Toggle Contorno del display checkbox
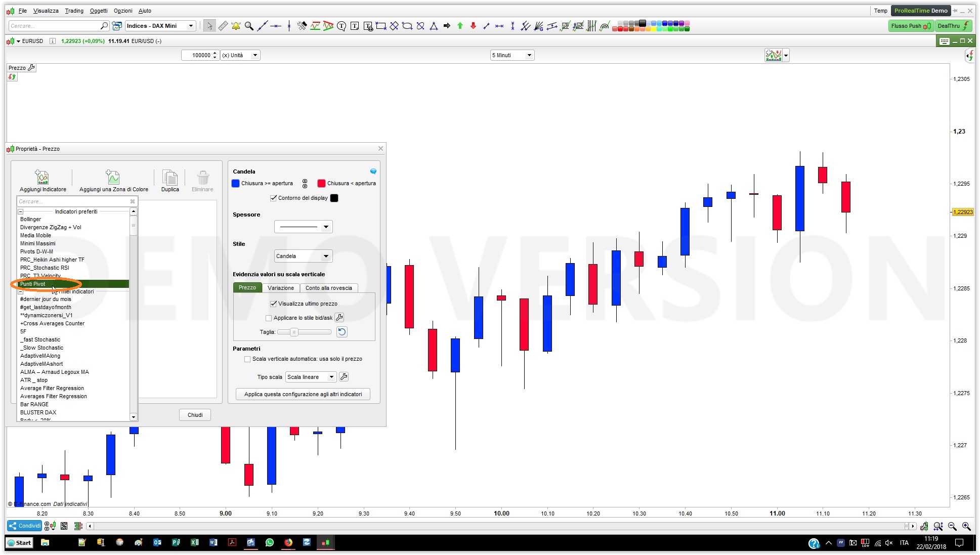Image resolution: width=980 pixels, height=555 pixels. tap(273, 198)
